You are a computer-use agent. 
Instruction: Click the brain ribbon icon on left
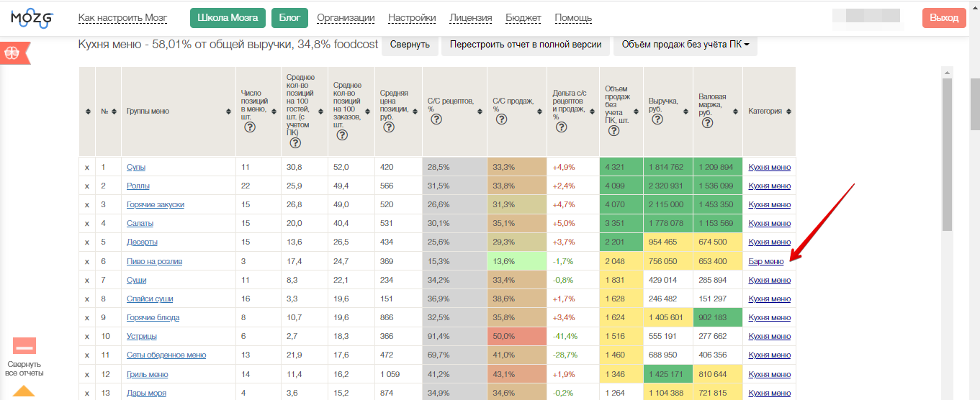13,53
